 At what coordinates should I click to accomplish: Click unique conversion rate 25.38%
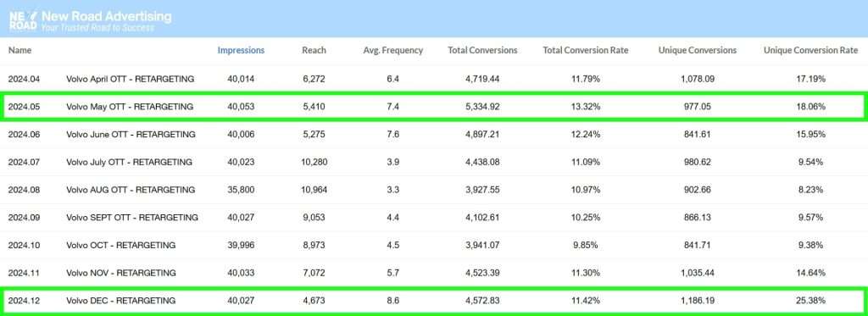click(810, 301)
